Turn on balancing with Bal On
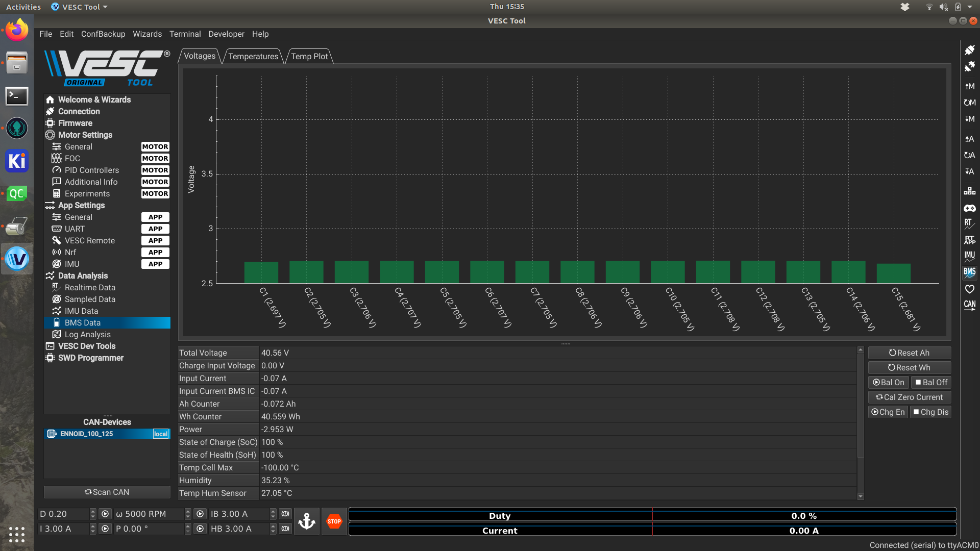 (888, 382)
